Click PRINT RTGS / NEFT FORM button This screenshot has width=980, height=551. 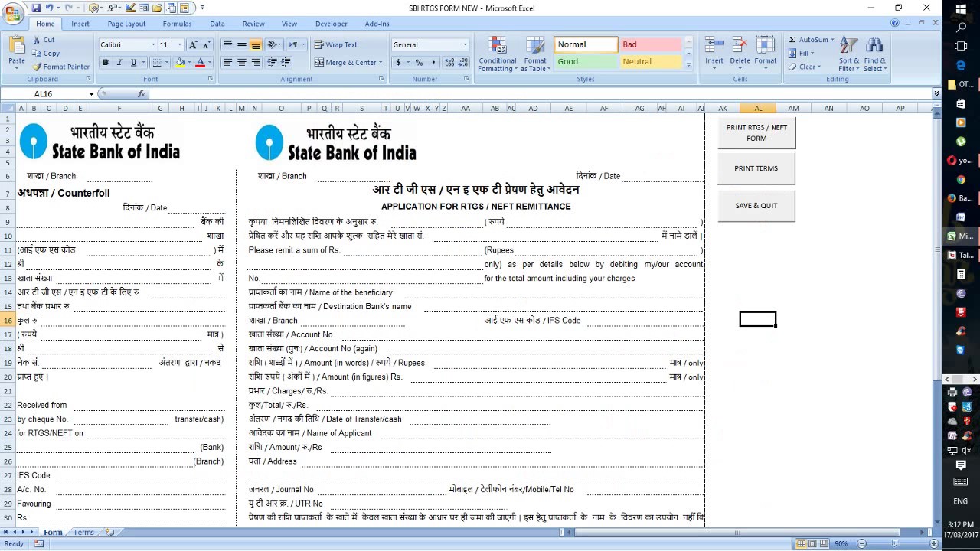pyautogui.click(x=756, y=133)
